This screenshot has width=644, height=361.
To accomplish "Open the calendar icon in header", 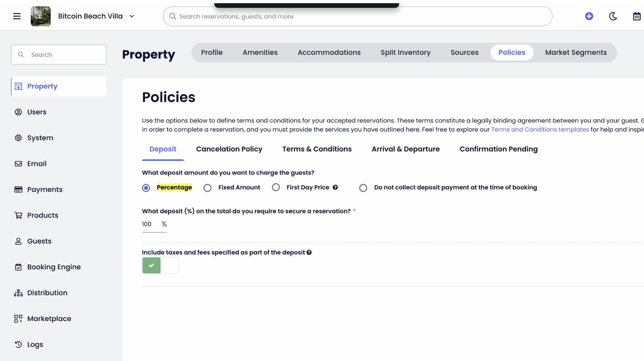I will [x=636, y=16].
